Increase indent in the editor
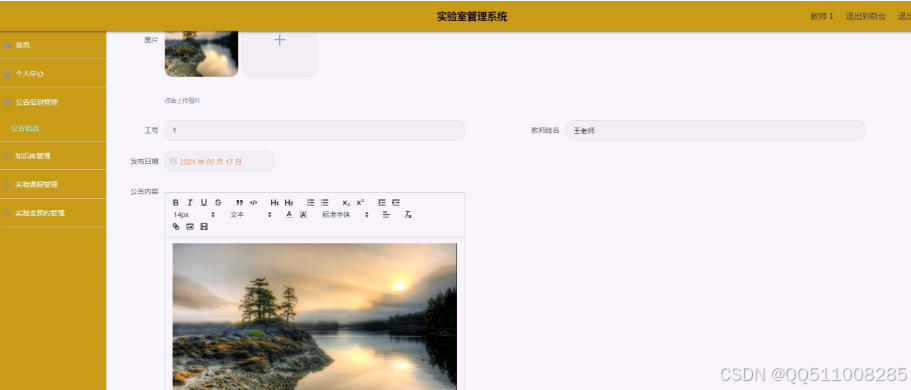 coord(396,203)
